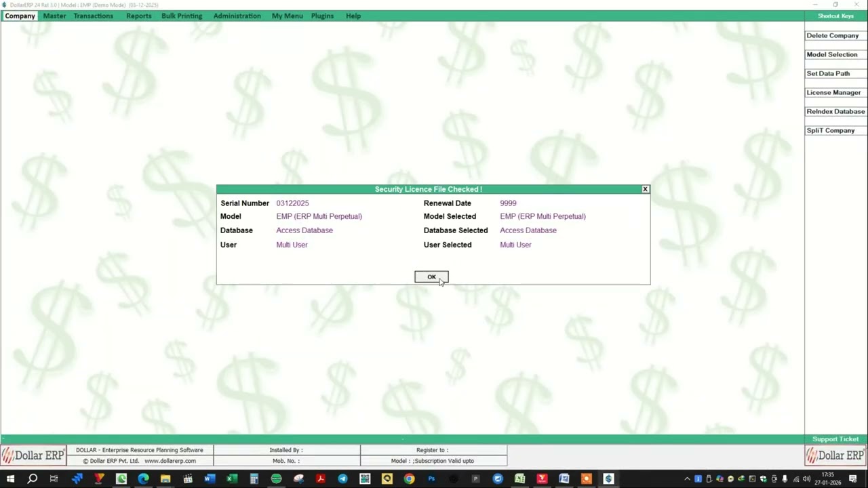Open Windows search from the taskbar
This screenshot has width=868, height=488.
32,479
